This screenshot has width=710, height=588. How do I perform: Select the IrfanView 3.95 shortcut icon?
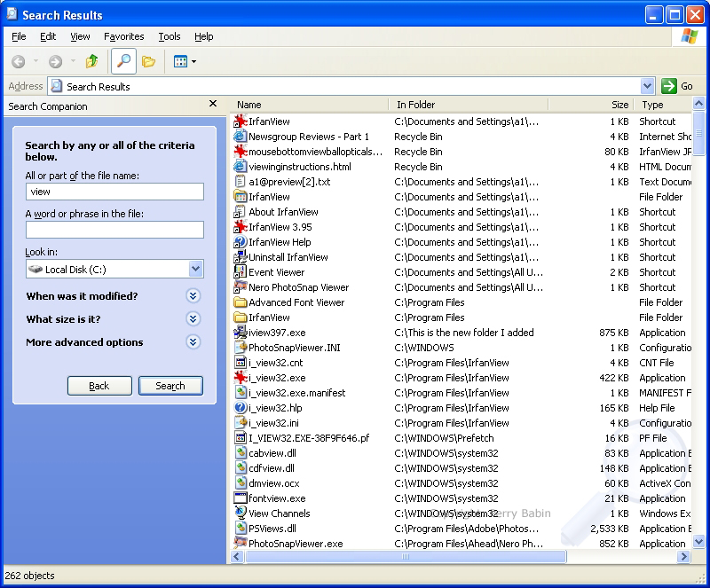pos(240,227)
